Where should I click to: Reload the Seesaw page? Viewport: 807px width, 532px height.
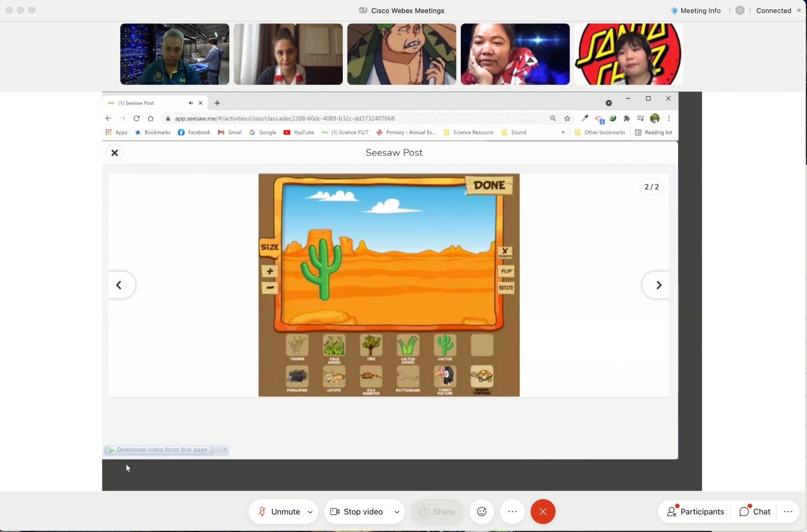tap(136, 118)
